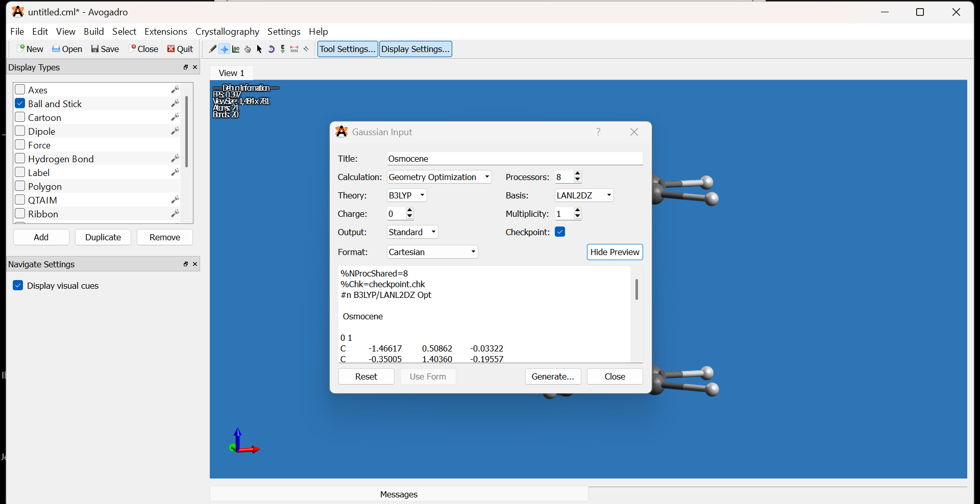
Task: Click the input preview scrollbar
Action: click(636, 290)
